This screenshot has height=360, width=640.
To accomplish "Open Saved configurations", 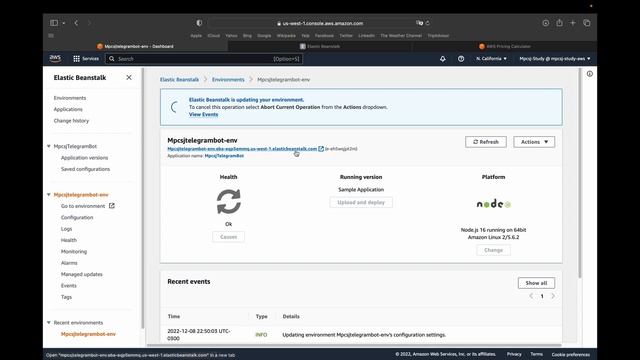I will click(85, 169).
